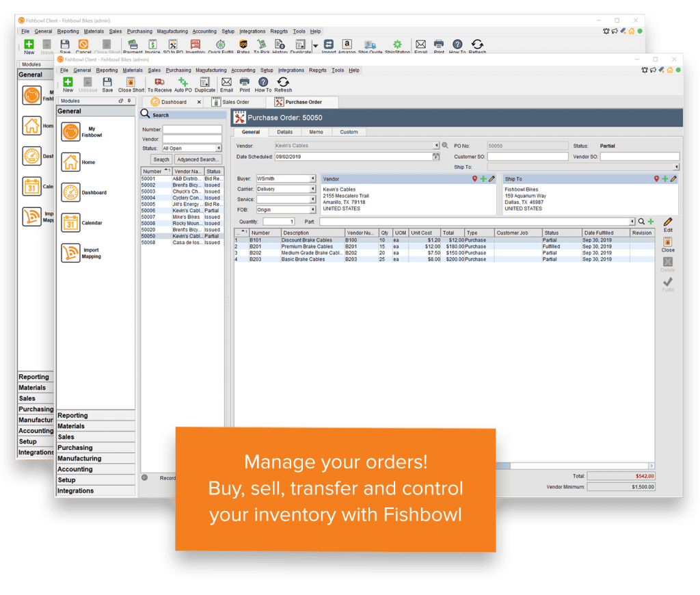This screenshot has height=595, width=700.
Task: Click the Cancel icon in the back window toolbar
Action: click(x=83, y=47)
